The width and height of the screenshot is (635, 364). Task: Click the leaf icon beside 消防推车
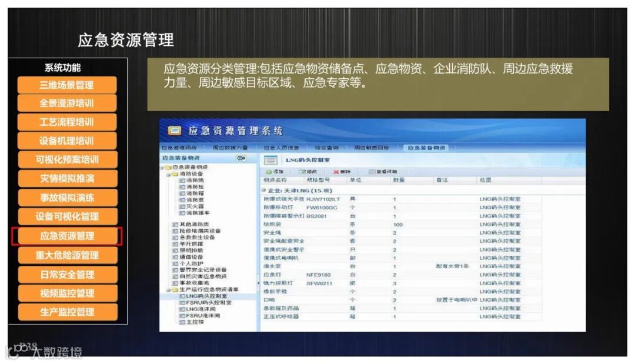point(182,213)
